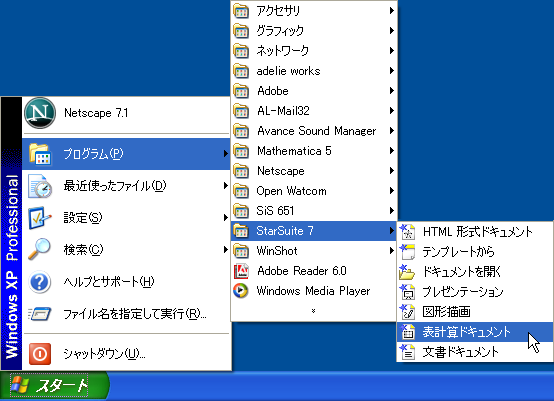Click the 最近使ったファイル(D) label
This screenshot has width=554, height=401.
(115, 186)
